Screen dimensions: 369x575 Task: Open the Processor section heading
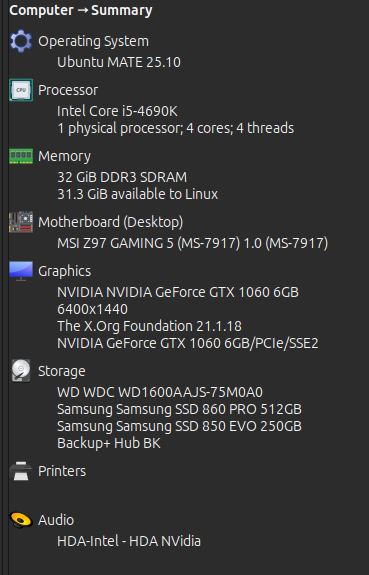point(68,90)
